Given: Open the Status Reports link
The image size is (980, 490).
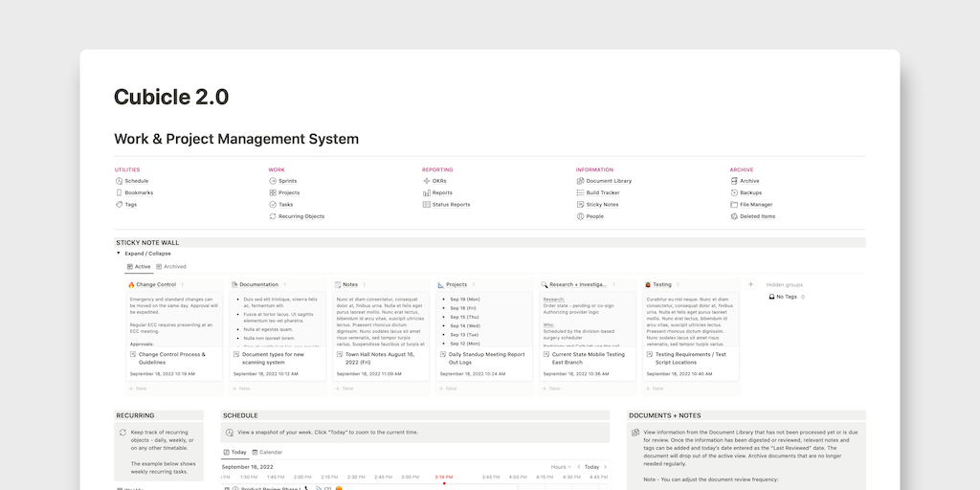Looking at the screenshot, I should [x=451, y=205].
